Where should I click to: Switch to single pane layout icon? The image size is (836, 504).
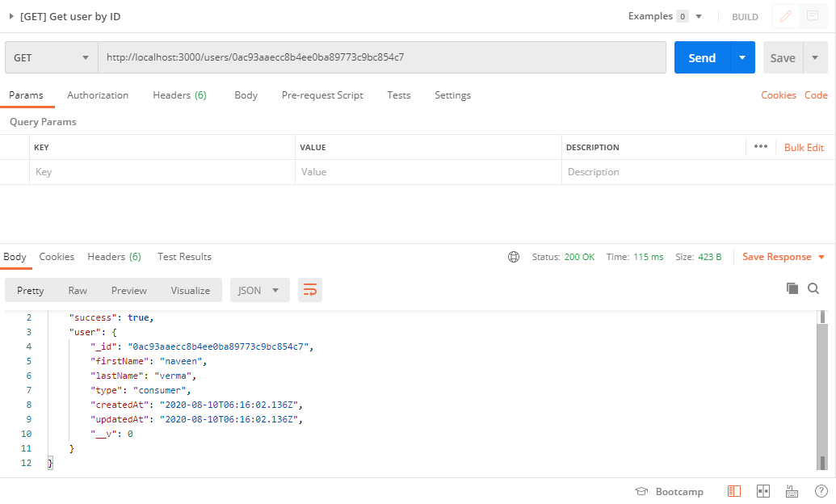(x=734, y=491)
